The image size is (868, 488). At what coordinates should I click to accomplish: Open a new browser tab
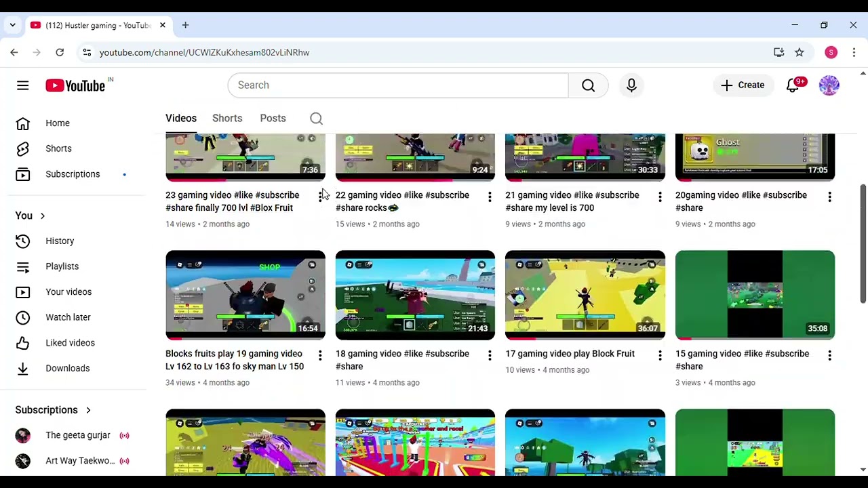185,25
